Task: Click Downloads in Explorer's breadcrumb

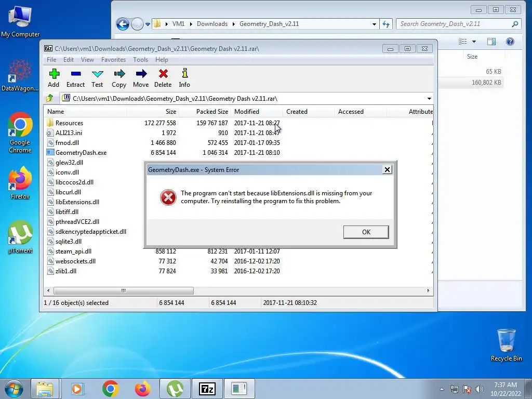Action: pyautogui.click(x=212, y=24)
